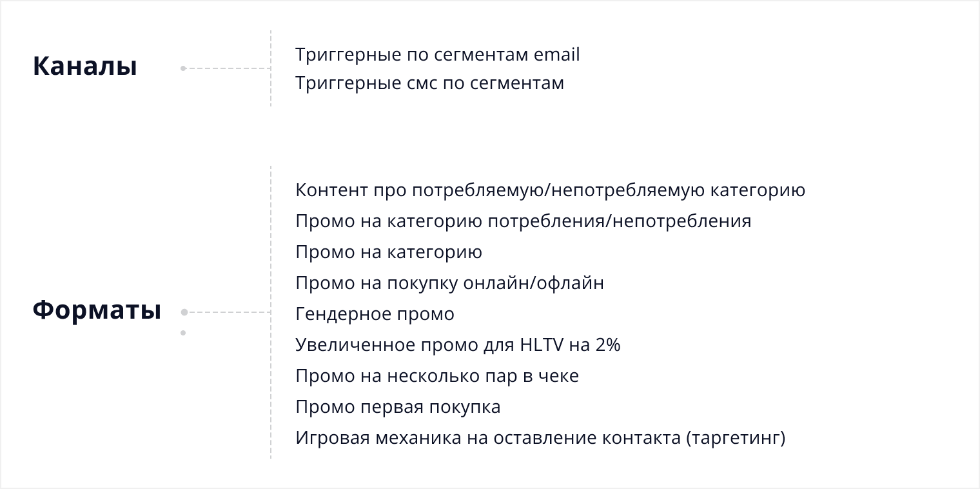Click Промо на покупку онлайн/офлайн
This screenshot has width=980, height=489.
[450, 283]
